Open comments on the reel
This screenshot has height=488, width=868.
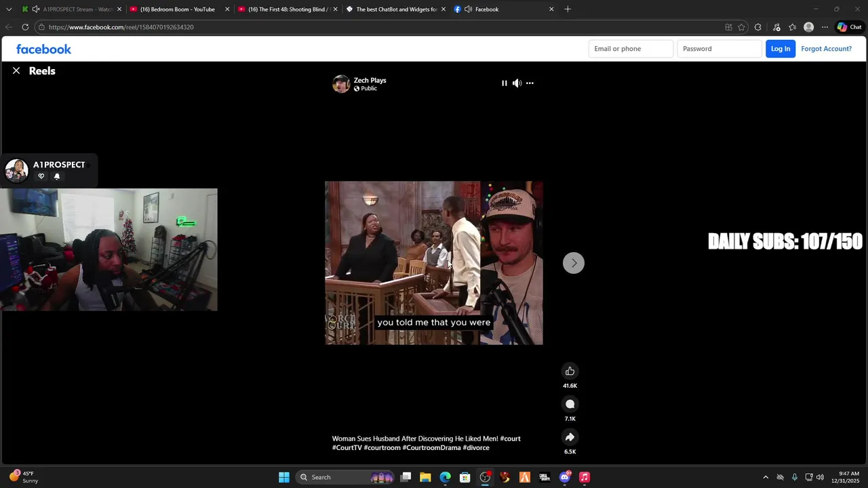tap(570, 404)
